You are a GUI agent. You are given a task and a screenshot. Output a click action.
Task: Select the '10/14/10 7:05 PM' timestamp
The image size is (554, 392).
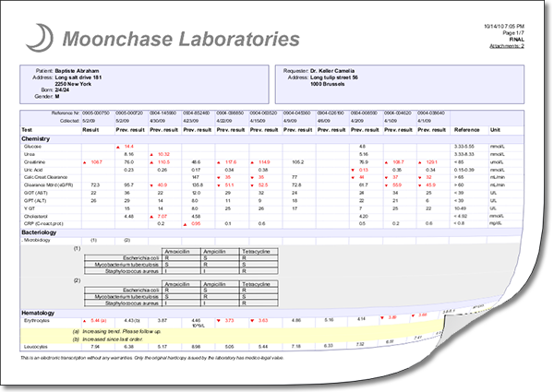point(504,26)
